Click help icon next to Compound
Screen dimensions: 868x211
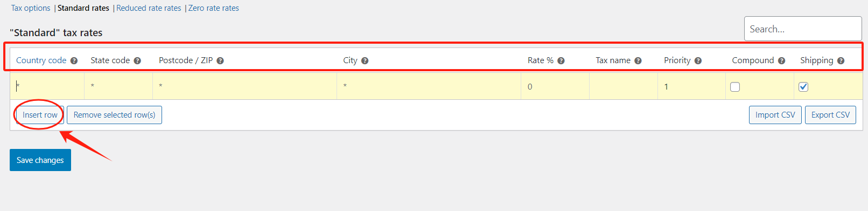[781, 61]
